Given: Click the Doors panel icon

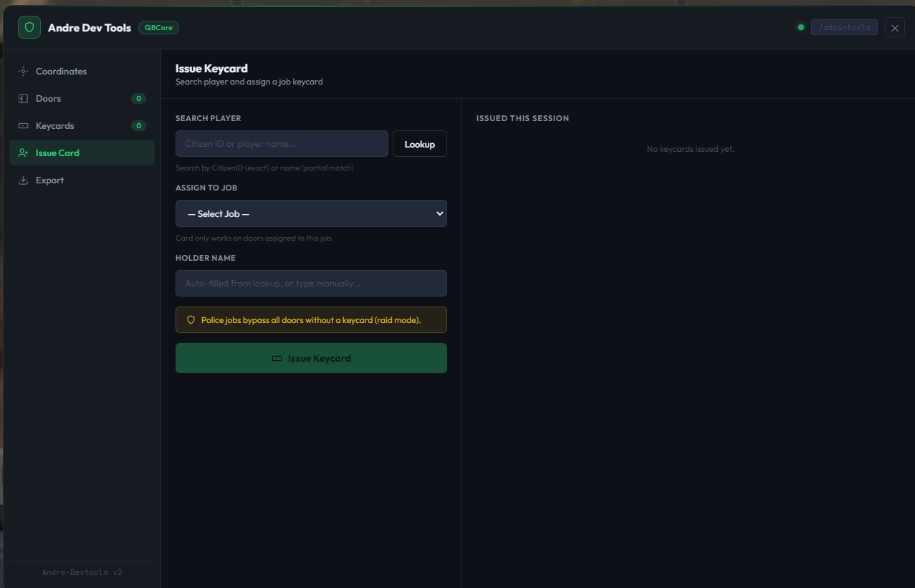Looking at the screenshot, I should [23, 99].
